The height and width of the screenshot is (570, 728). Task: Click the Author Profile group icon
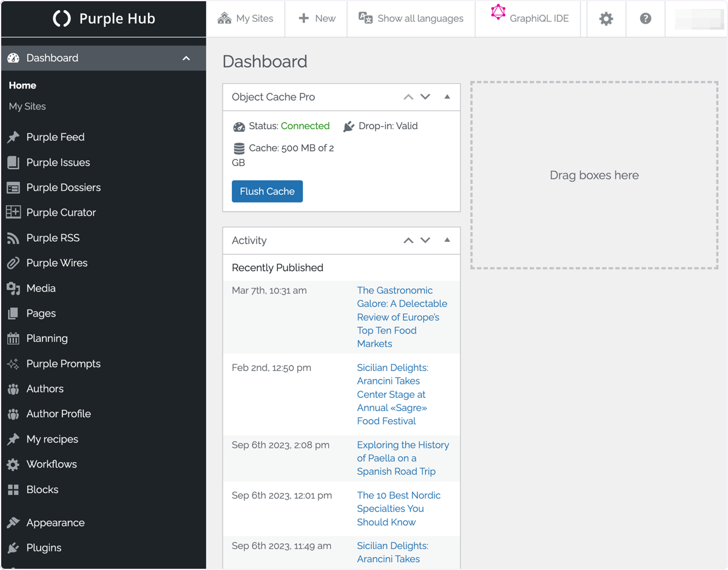point(13,414)
